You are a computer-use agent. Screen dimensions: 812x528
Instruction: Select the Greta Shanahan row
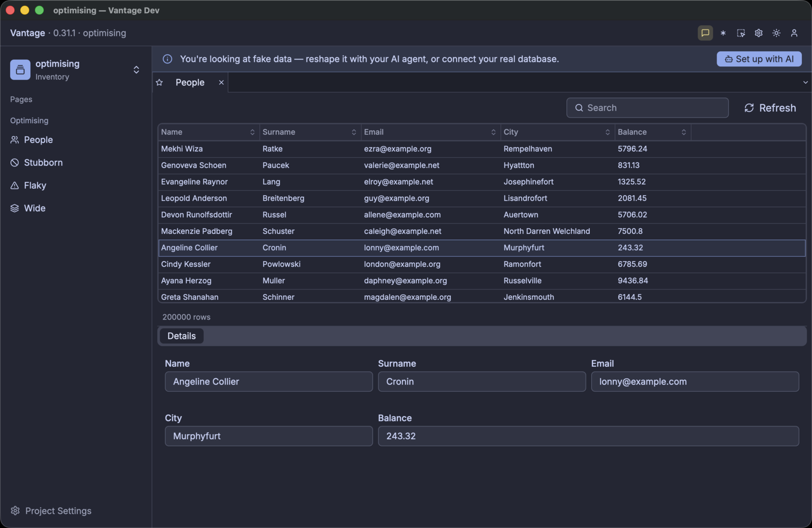click(482, 297)
